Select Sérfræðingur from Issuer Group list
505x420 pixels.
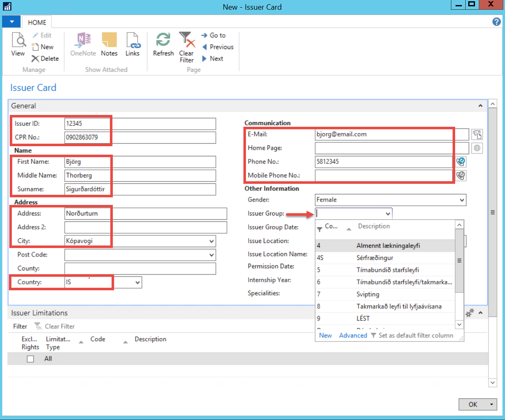(x=375, y=258)
